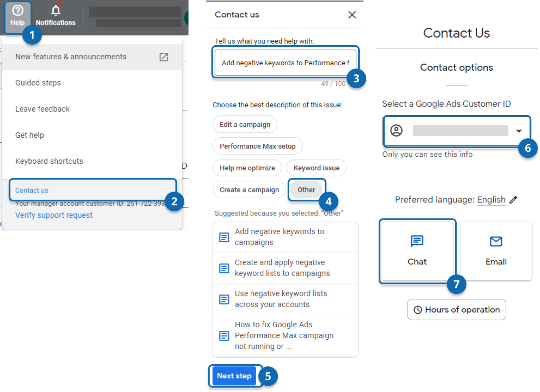
Task: Open the Notifications bell
Action: tap(56, 14)
